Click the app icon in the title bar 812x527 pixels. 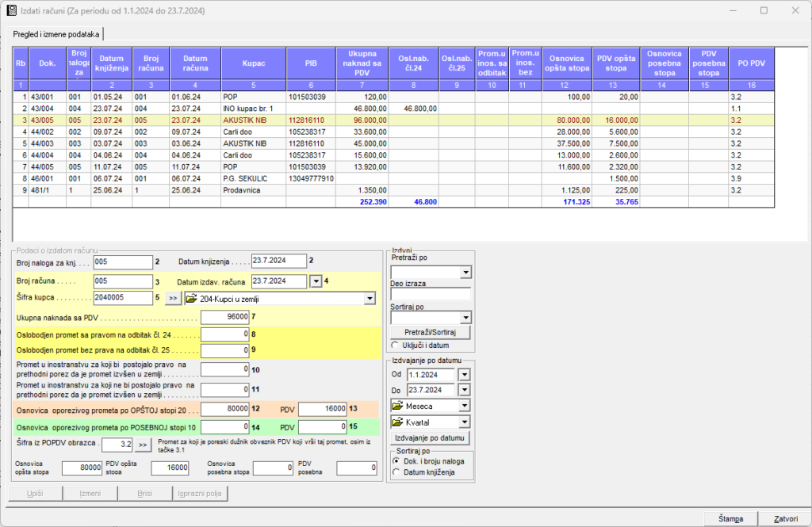tap(11, 11)
